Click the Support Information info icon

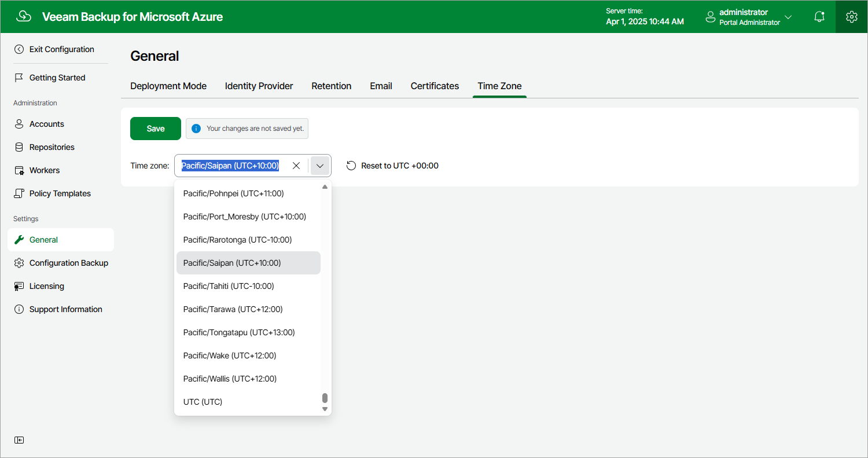[19, 309]
